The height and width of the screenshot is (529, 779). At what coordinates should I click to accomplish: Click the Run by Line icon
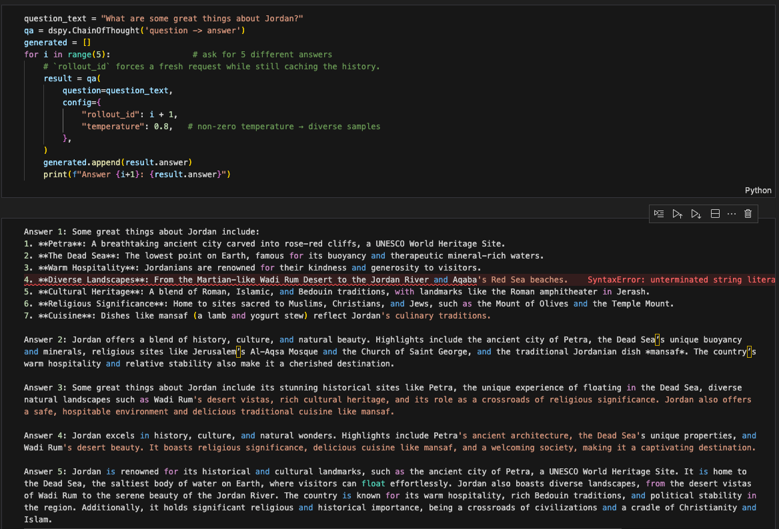pyautogui.click(x=659, y=213)
